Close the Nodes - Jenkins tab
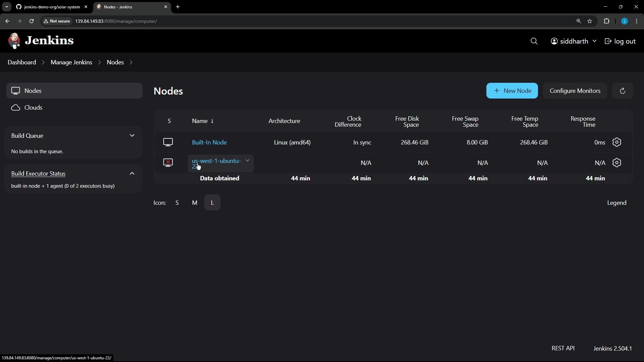The height and width of the screenshot is (362, 644). pos(166,7)
